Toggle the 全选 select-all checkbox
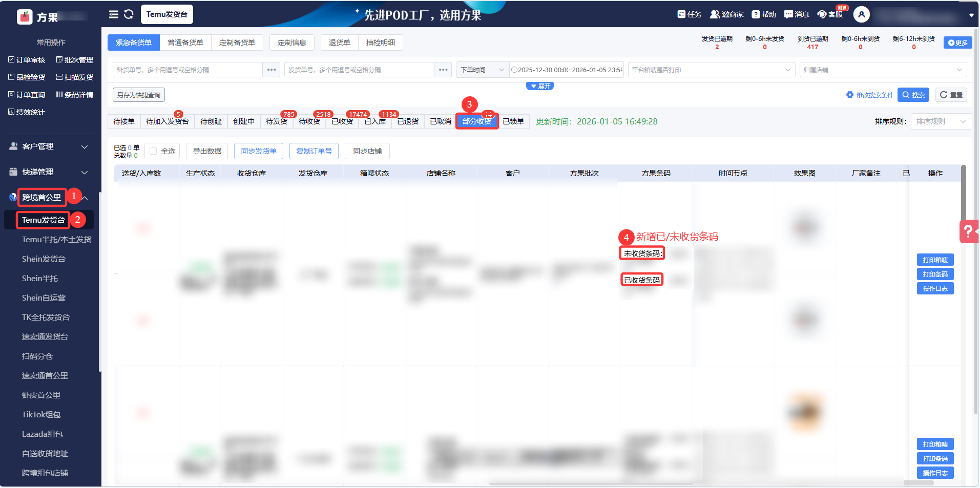 [153, 151]
